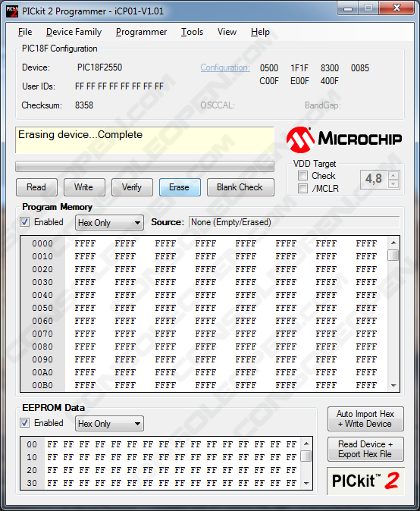Open EEPROM Data Hex Only dropdown
Image resolution: width=420 pixels, height=511 pixels.
pyautogui.click(x=109, y=424)
